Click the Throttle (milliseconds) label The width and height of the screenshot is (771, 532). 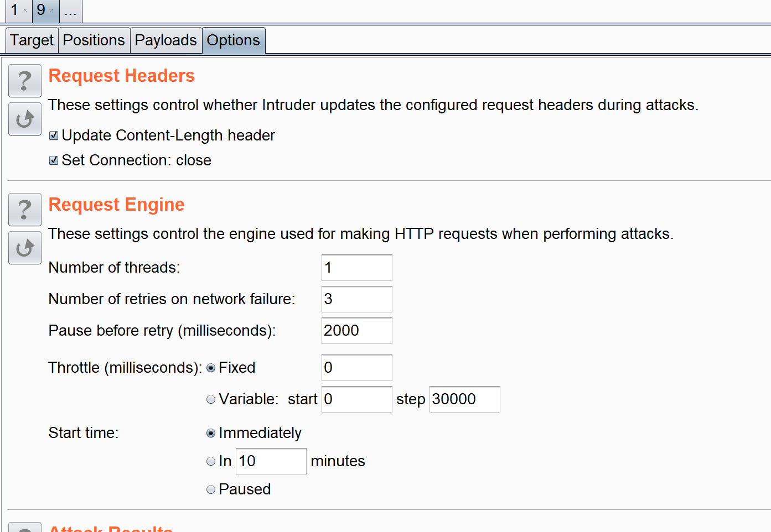(x=125, y=368)
